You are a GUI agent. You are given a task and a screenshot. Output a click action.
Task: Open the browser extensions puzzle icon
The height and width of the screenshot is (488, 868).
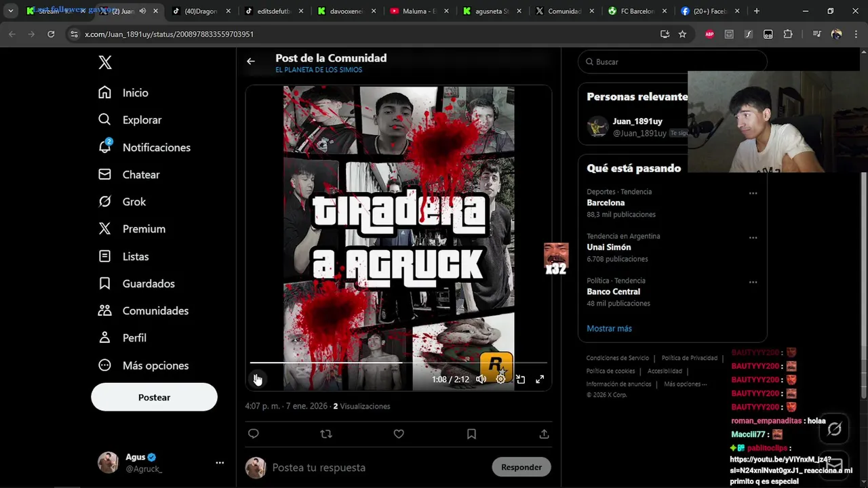click(788, 34)
